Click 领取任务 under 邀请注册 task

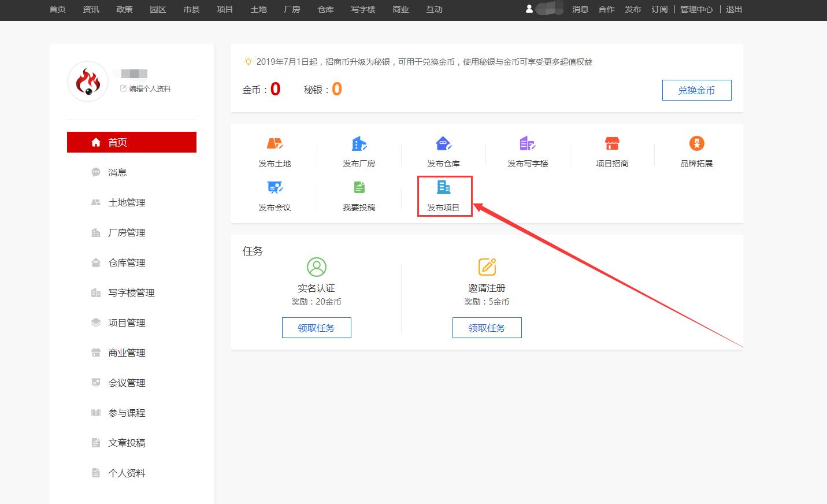point(487,328)
